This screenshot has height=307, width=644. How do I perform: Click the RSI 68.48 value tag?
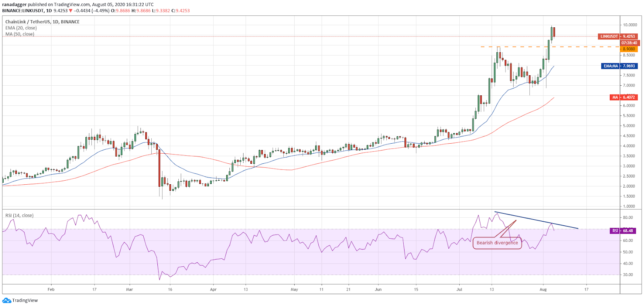[623, 231]
